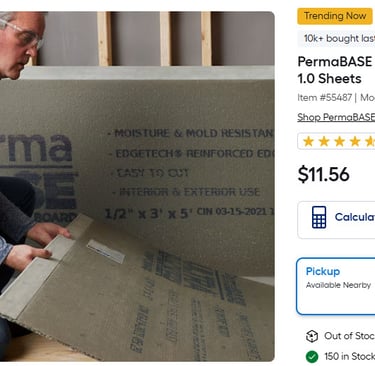Open the Calculate link next to the calculator
The image size is (375, 366).
click(355, 217)
